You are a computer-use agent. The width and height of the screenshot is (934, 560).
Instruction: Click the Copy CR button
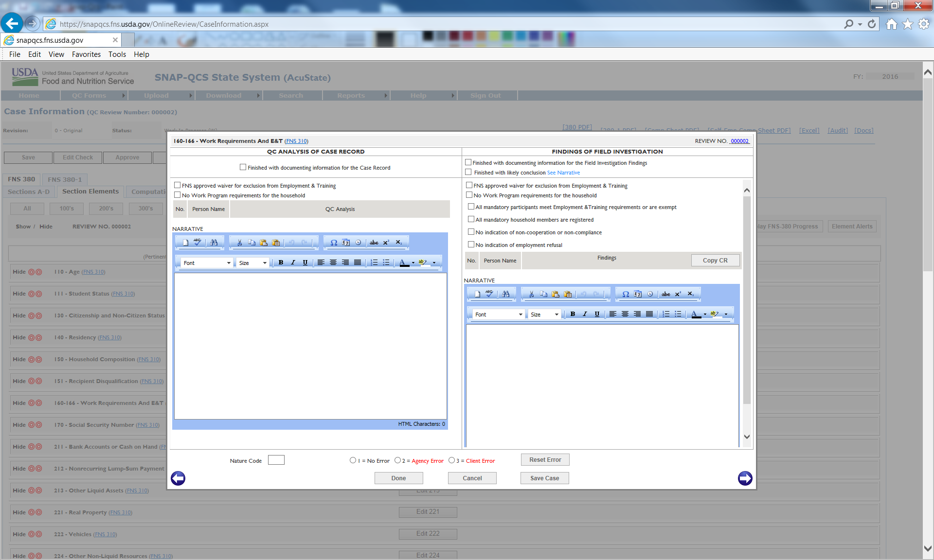[x=715, y=261]
